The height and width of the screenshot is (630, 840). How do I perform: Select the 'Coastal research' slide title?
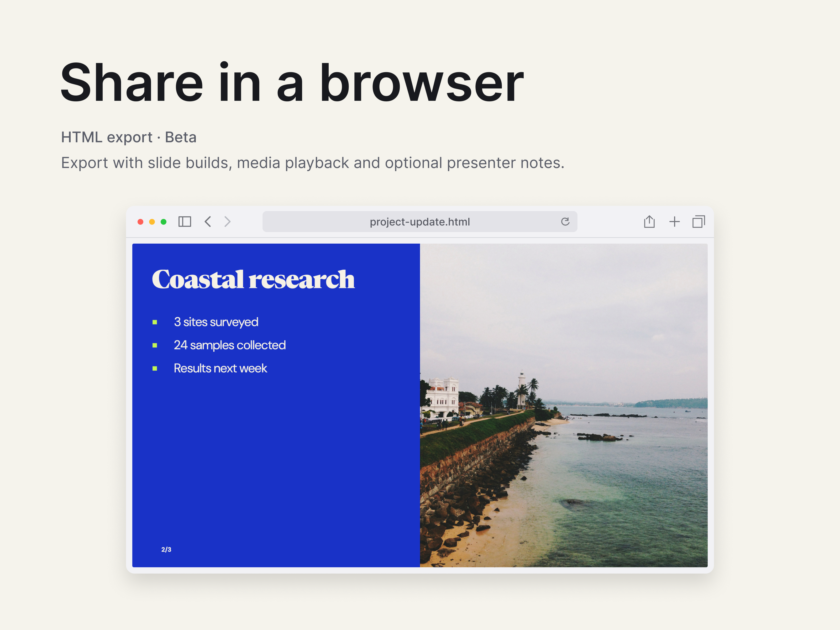pyautogui.click(x=253, y=280)
